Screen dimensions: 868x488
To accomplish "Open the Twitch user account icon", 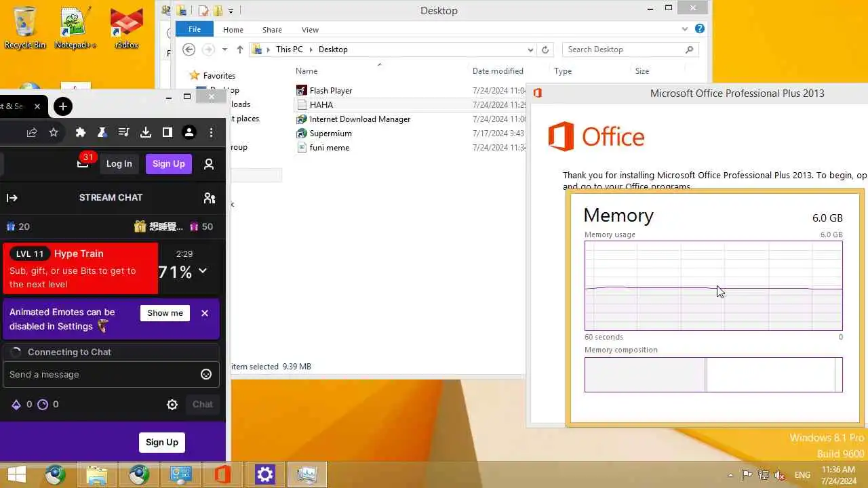I will point(209,164).
